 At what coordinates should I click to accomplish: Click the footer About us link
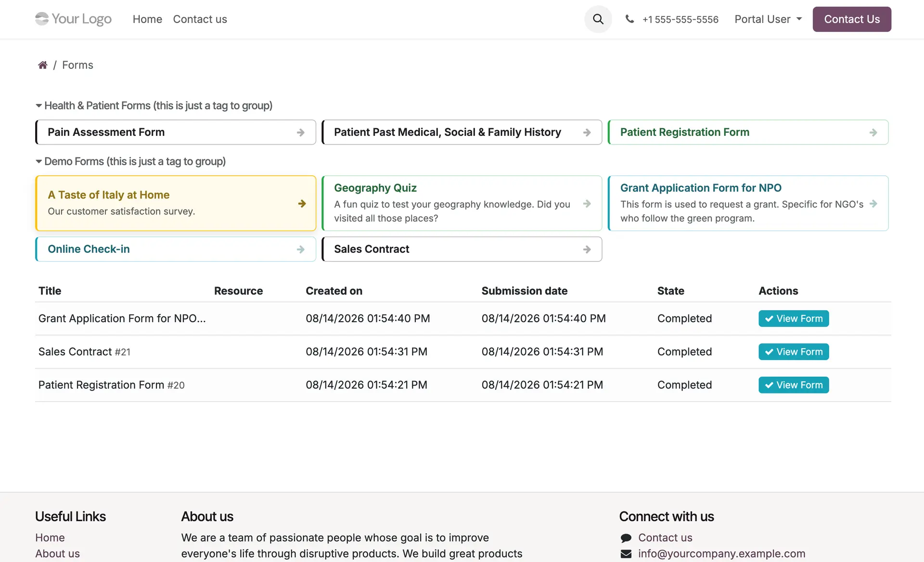(57, 554)
